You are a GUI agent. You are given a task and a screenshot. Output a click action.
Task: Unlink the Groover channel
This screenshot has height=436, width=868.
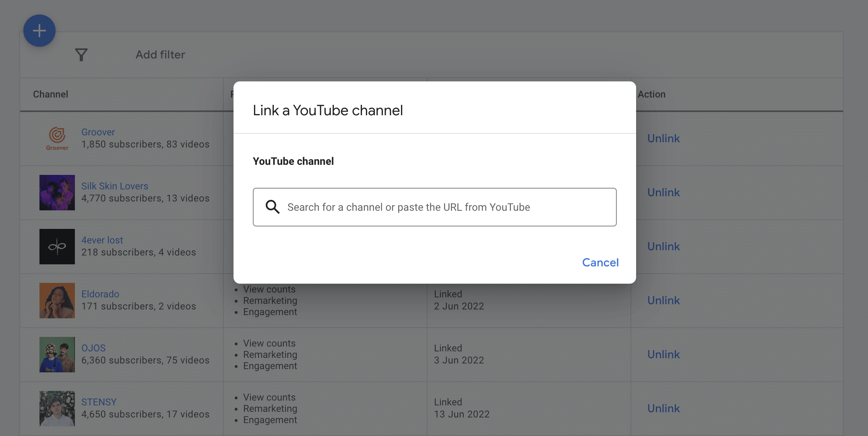point(663,139)
